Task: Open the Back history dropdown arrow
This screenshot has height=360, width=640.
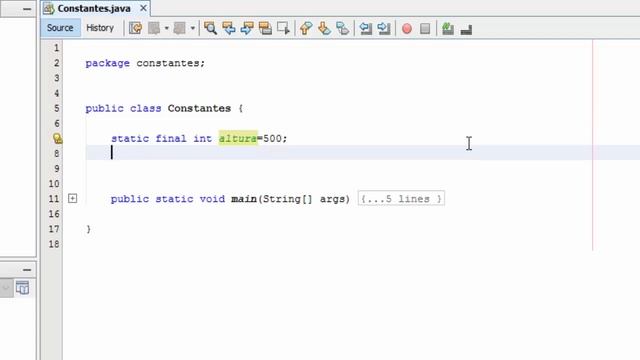Action: (167, 28)
